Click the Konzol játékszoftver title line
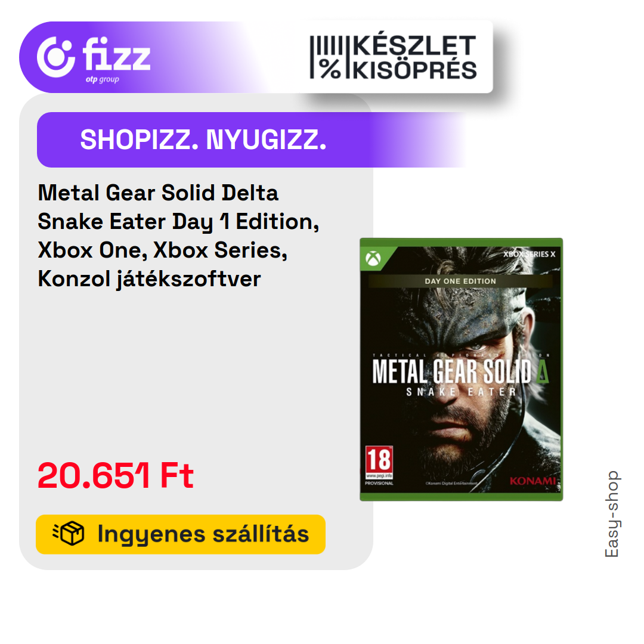 149,279
